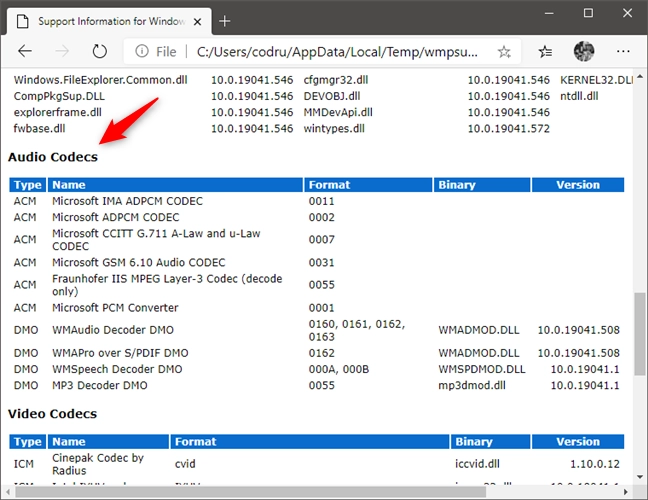Select Microsoft CCITT G.711 A-Law codec name
The height and width of the screenshot is (500, 648).
coord(156,240)
